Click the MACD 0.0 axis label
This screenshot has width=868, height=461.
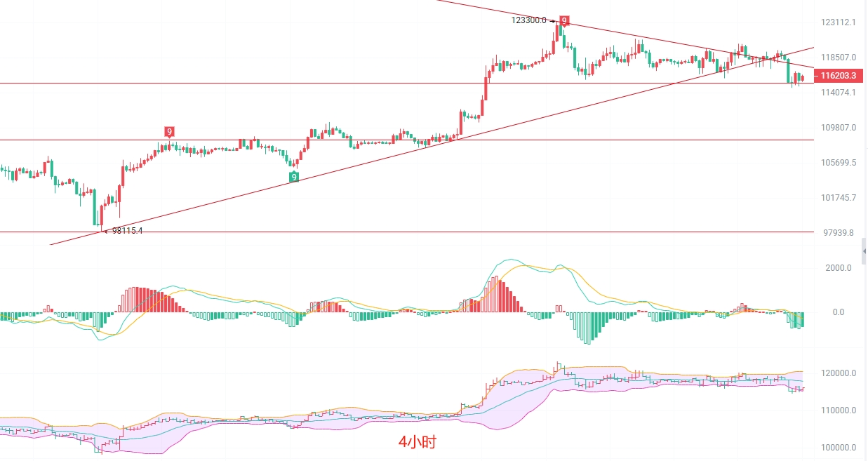tap(839, 312)
